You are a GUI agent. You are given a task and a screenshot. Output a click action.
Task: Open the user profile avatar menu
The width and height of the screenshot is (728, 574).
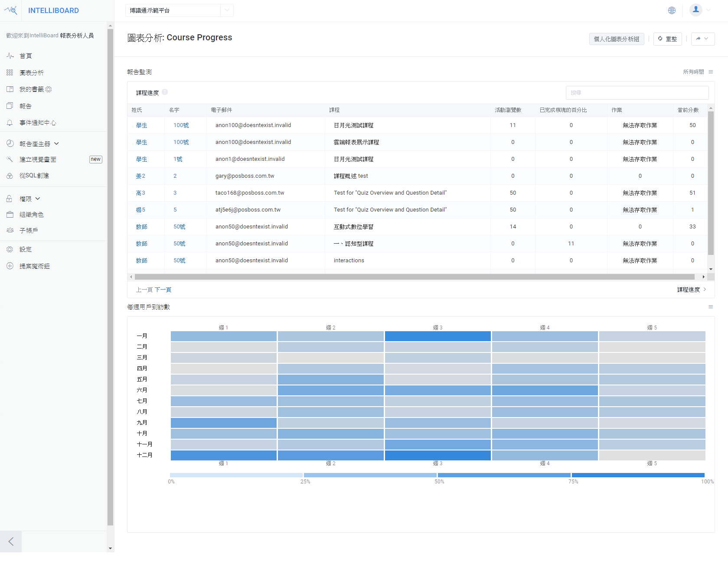click(696, 10)
